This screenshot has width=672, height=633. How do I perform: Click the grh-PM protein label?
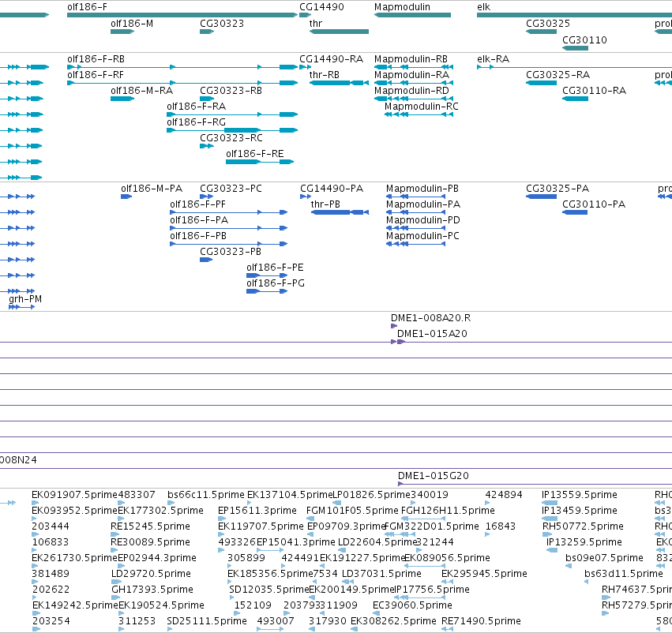click(25, 299)
